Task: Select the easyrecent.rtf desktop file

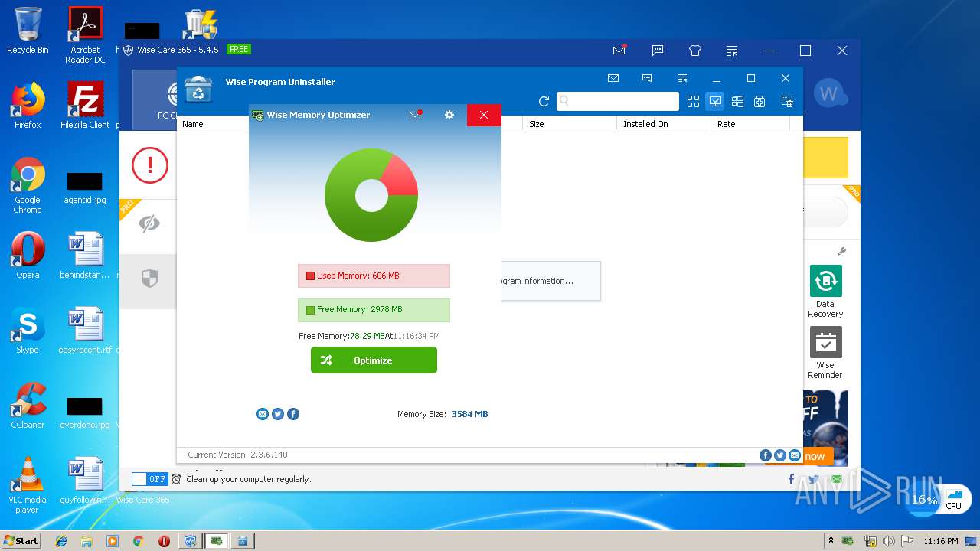Action: click(85, 331)
